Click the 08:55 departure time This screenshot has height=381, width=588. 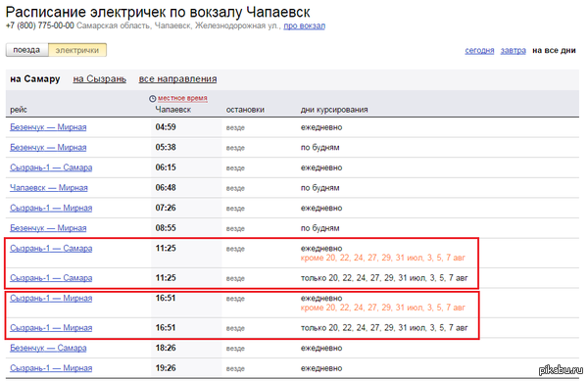(x=166, y=228)
